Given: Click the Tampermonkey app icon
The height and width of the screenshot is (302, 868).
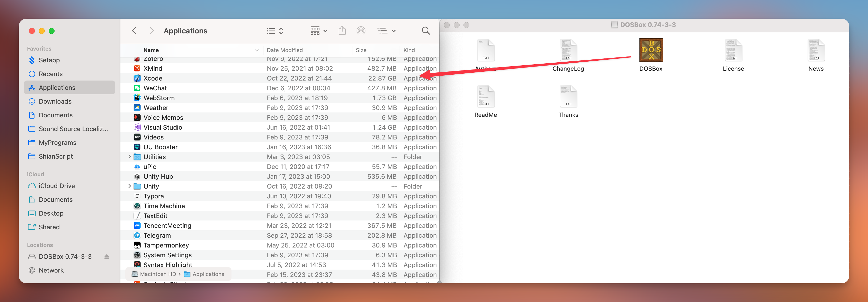Looking at the screenshot, I should pos(137,245).
